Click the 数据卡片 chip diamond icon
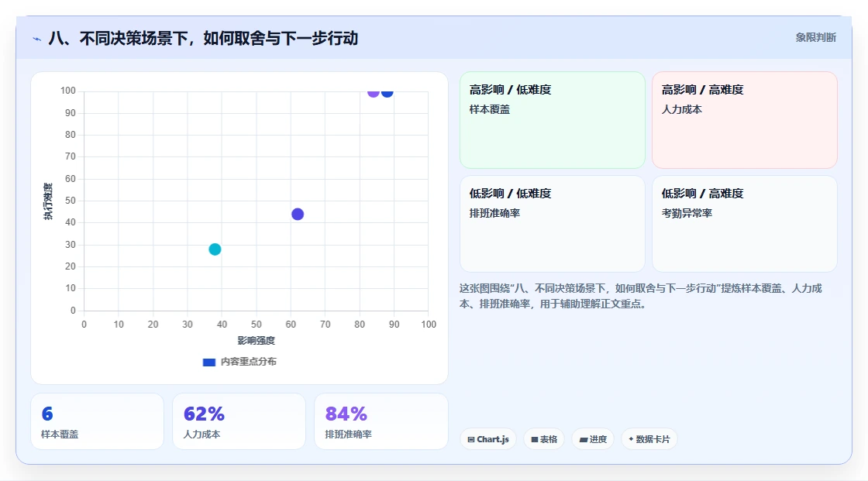 [x=631, y=439]
